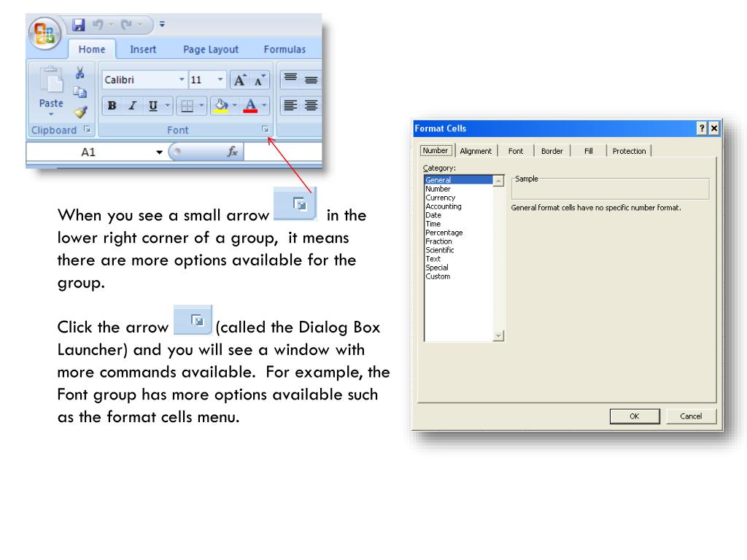Customize the Quick Access Toolbar dropdown
The width and height of the screenshot is (747, 560).
tap(162, 24)
